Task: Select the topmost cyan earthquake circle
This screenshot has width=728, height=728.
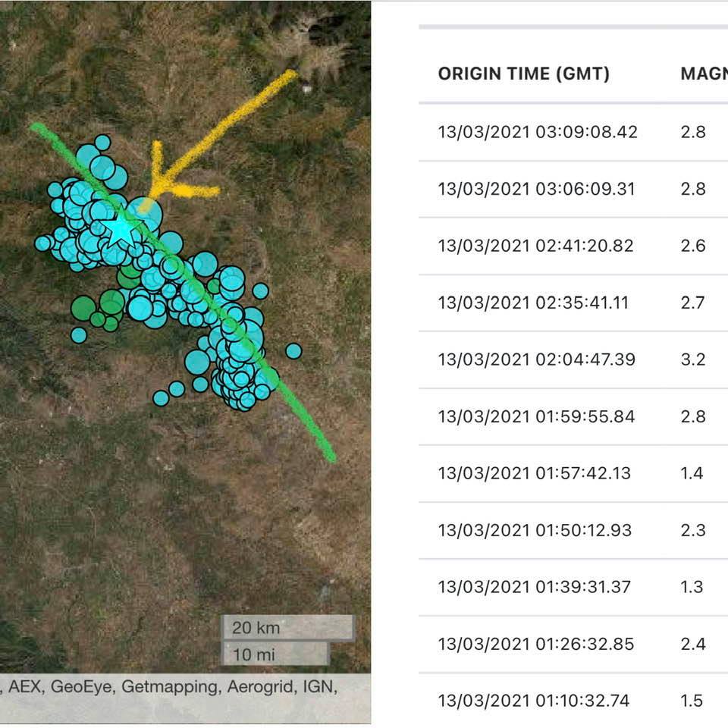Action: point(102,143)
